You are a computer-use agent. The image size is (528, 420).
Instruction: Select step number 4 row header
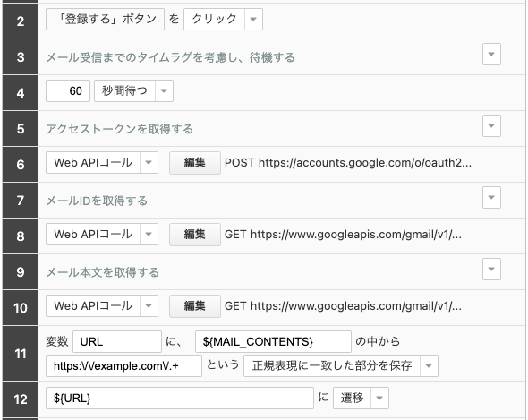21,93
